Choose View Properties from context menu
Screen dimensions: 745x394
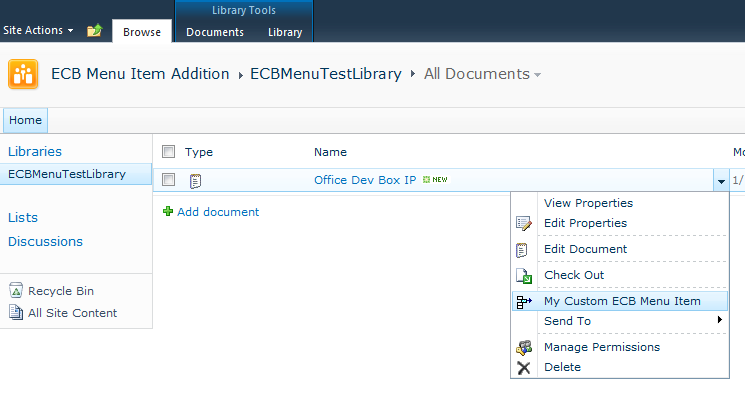[x=588, y=203]
